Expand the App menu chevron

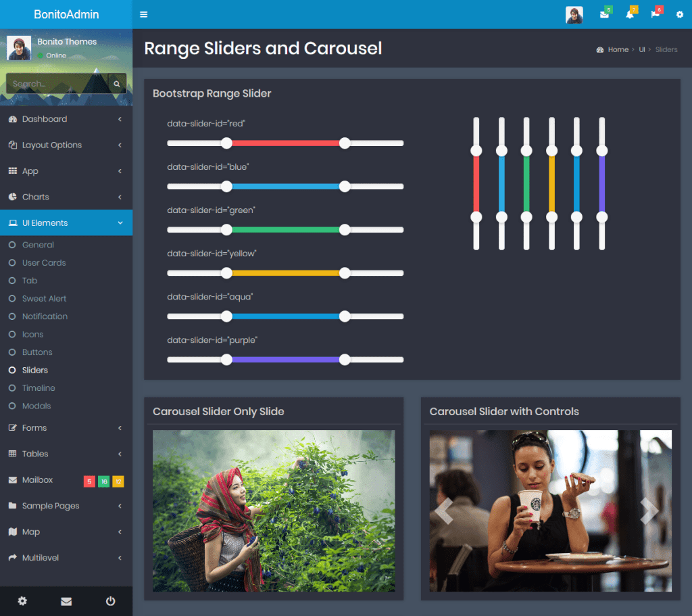[120, 171]
